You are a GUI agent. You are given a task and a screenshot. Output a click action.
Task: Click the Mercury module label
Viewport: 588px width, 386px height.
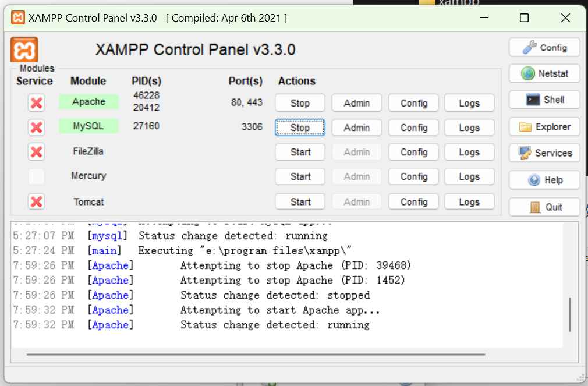(89, 176)
